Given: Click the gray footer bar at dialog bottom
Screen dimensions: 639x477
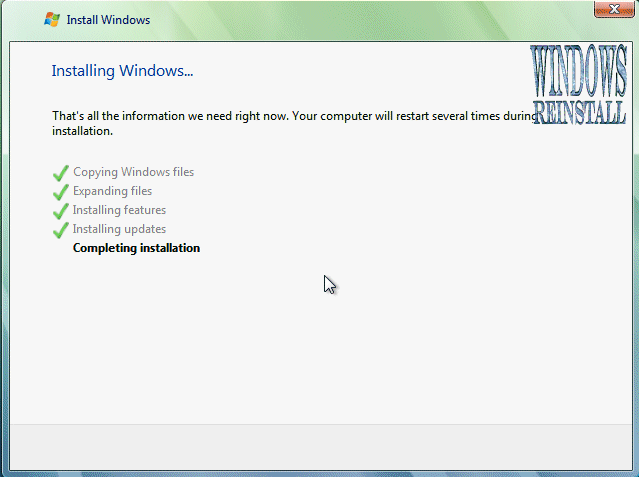Looking at the screenshot, I should coord(319,446).
